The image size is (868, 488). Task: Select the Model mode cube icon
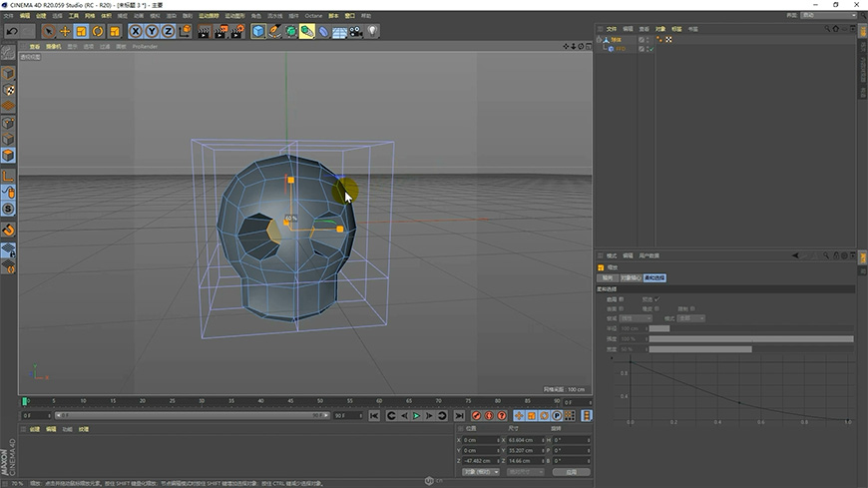pyautogui.click(x=8, y=73)
